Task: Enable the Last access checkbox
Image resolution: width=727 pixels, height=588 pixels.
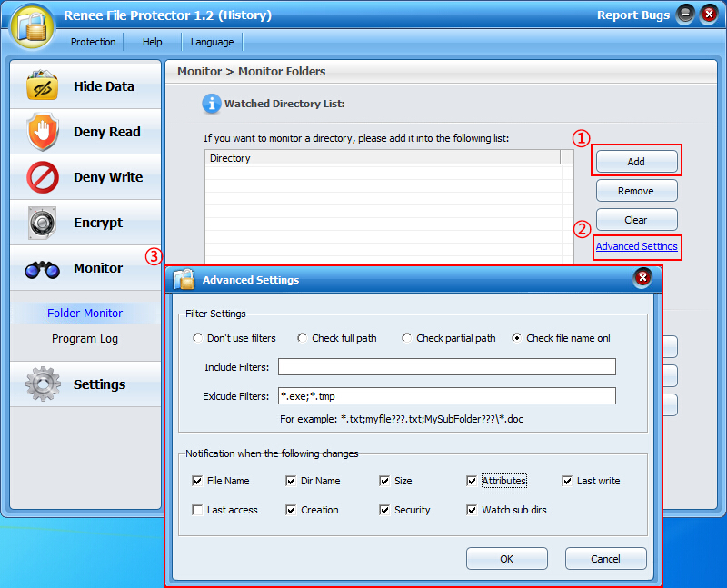Action: click(198, 510)
